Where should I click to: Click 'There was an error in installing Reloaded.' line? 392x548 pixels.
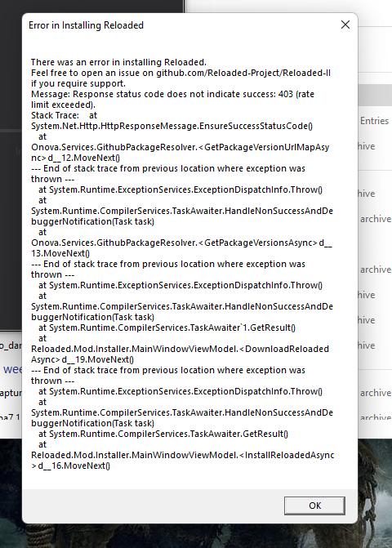(118, 62)
